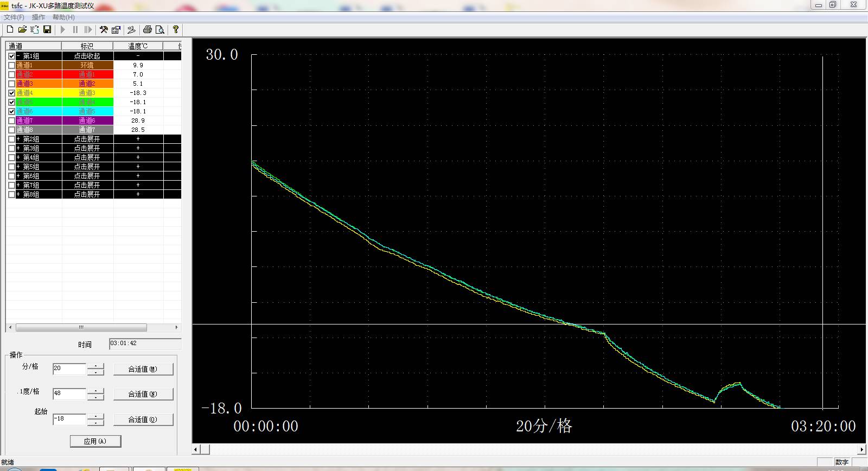Enable the orange 通道3 row checkbox

12,84
